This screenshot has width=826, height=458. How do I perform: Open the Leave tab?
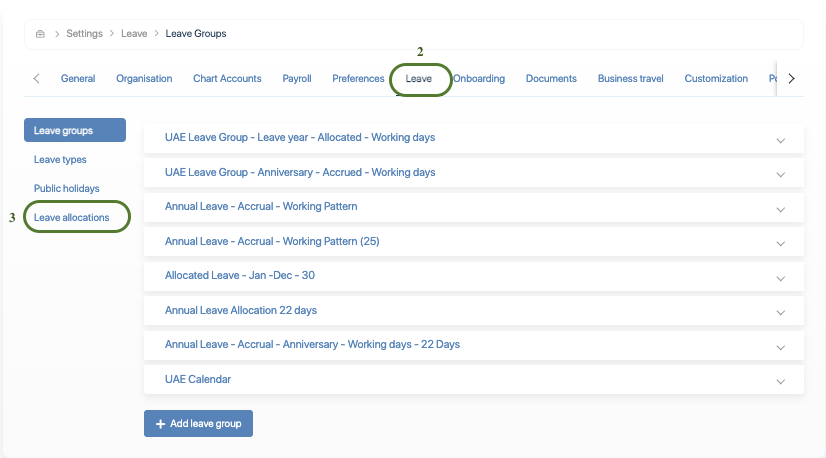tap(419, 79)
